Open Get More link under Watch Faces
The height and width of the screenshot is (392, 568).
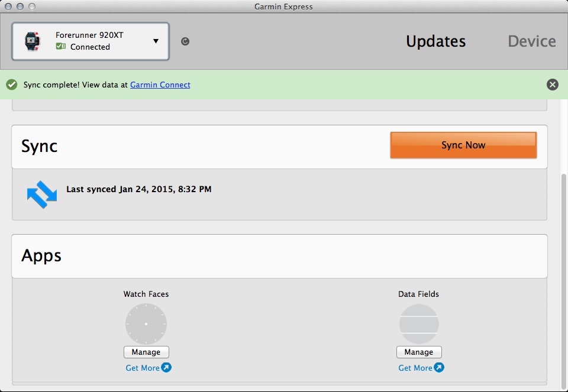click(x=143, y=368)
